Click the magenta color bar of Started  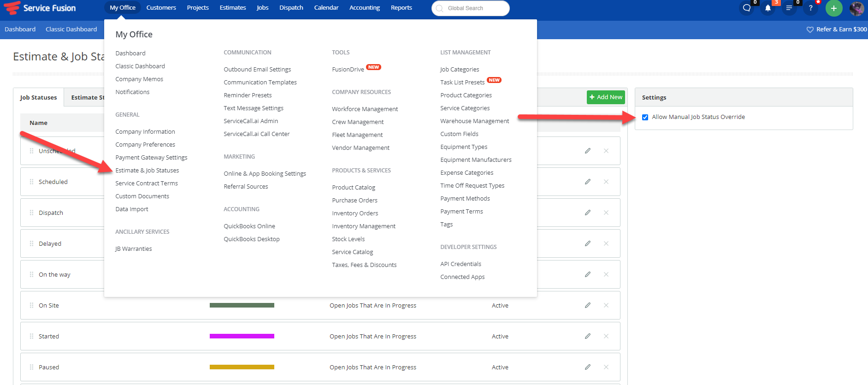pyautogui.click(x=242, y=336)
